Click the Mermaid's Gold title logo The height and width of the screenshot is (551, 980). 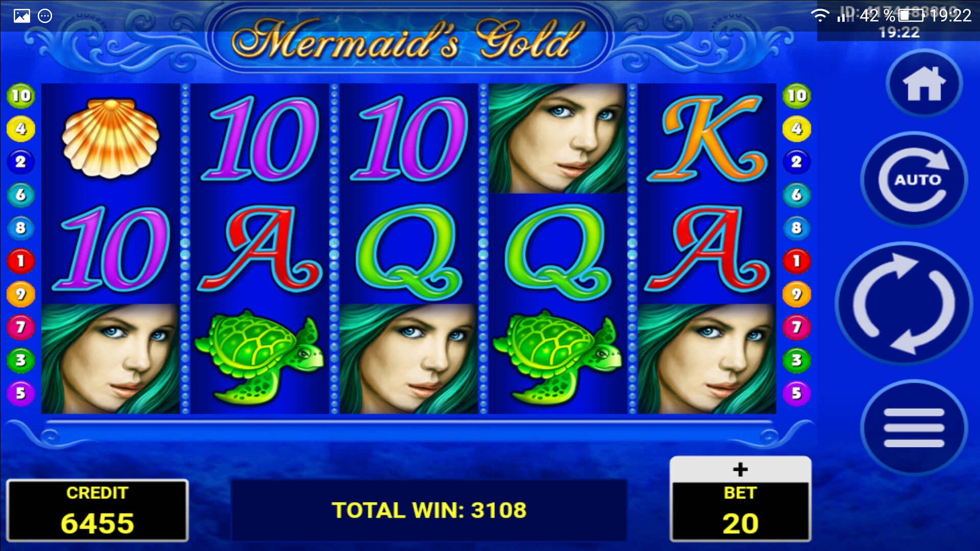click(x=408, y=39)
